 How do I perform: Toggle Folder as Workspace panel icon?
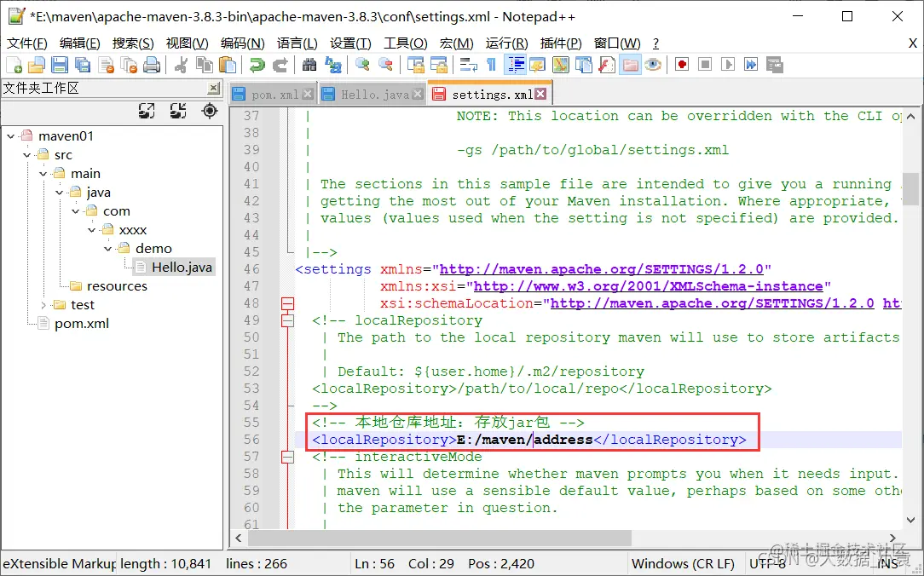point(630,65)
